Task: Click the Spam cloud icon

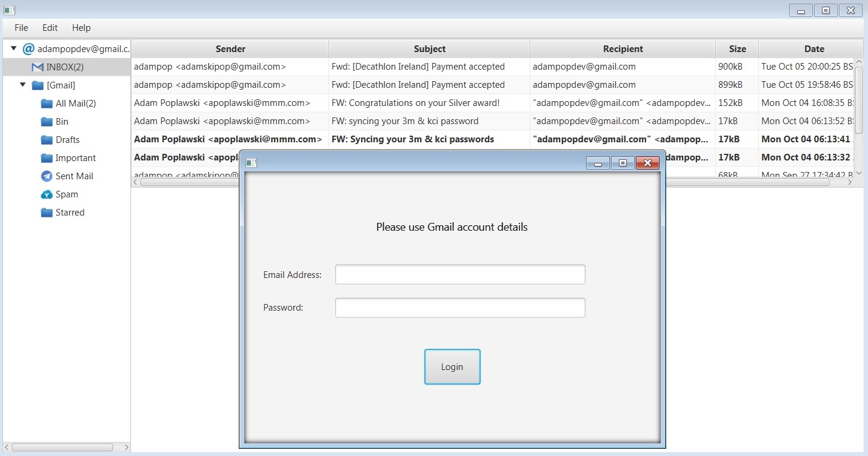Action: point(47,194)
